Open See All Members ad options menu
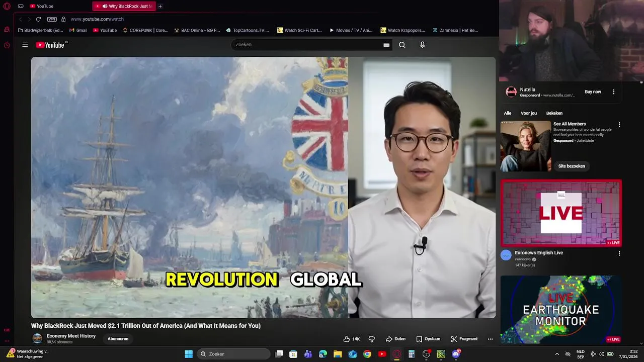This screenshot has height=362, width=644. [619, 125]
